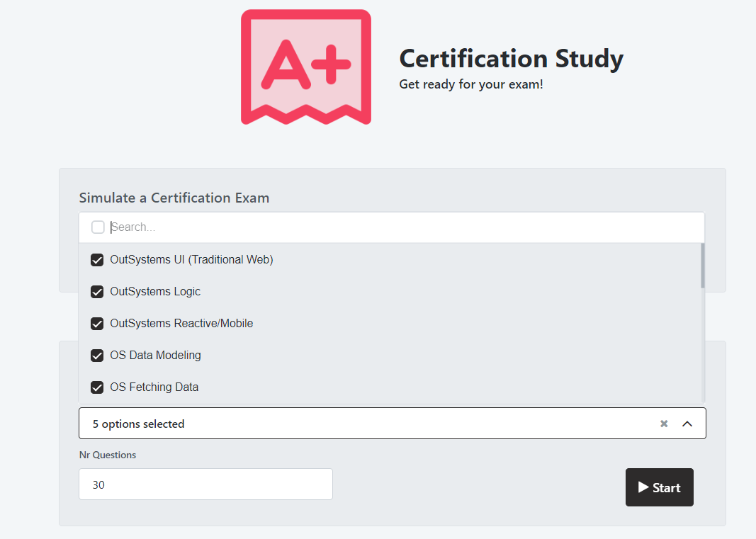The width and height of the screenshot is (756, 539).
Task: Focus the Nr Questions input field
Action: (x=205, y=484)
